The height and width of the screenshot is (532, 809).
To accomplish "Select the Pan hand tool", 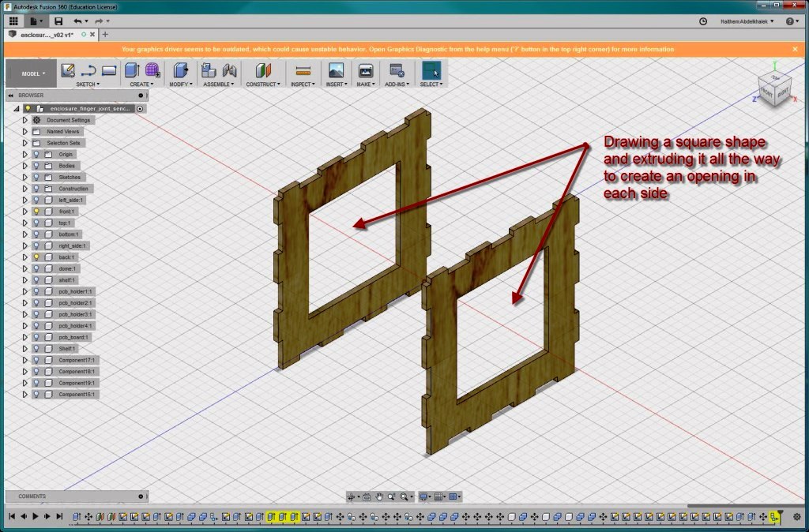I will point(379,497).
